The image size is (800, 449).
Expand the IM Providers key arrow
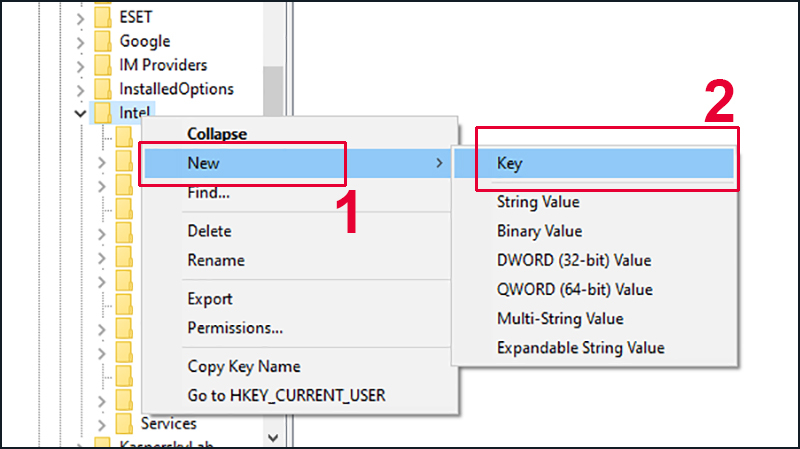(x=80, y=65)
